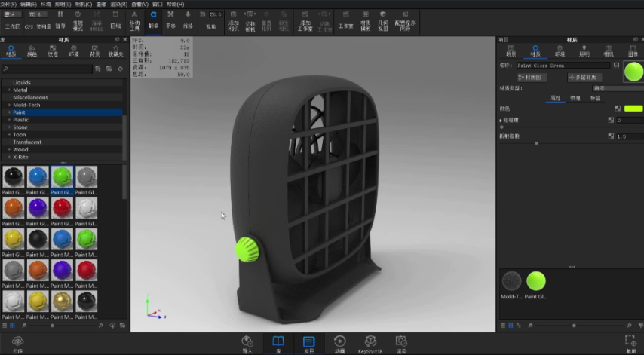The width and height of the screenshot is (644, 355).
Task: Open KeyShotXR wizard
Action: [x=370, y=344]
